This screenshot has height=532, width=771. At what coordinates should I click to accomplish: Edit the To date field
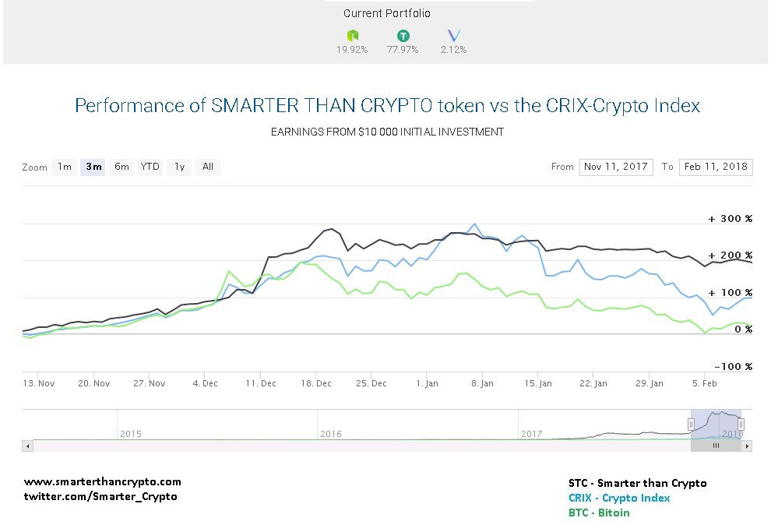click(716, 167)
